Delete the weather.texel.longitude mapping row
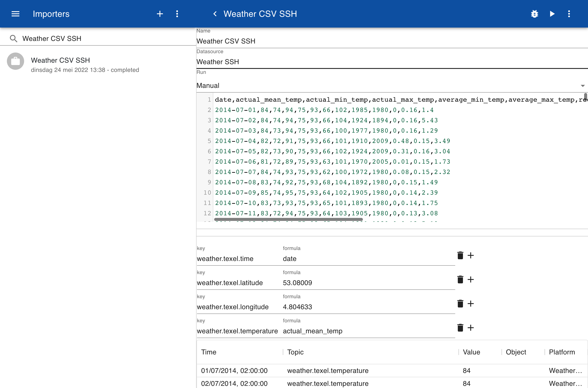This screenshot has height=388, width=588. click(x=460, y=304)
